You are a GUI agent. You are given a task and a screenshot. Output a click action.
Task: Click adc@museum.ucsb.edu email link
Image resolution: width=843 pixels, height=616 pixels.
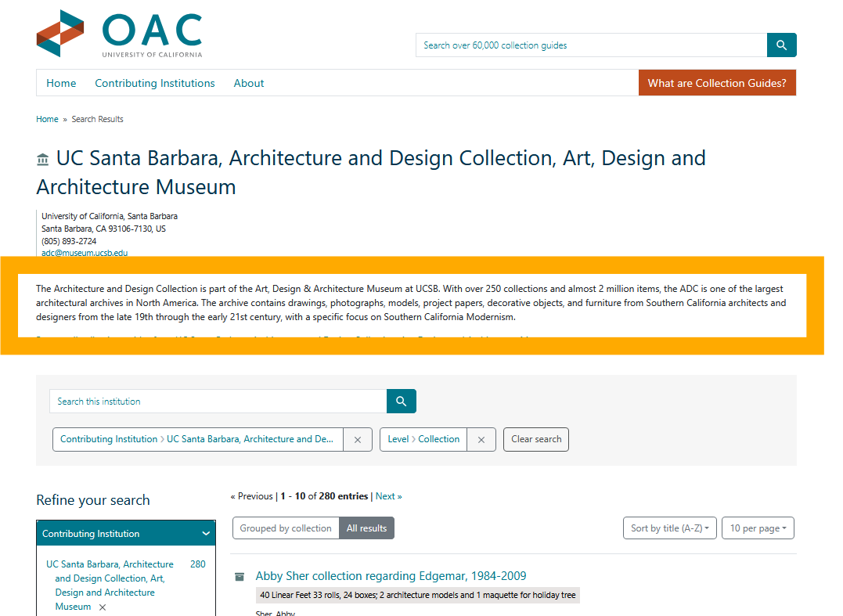[x=85, y=253]
